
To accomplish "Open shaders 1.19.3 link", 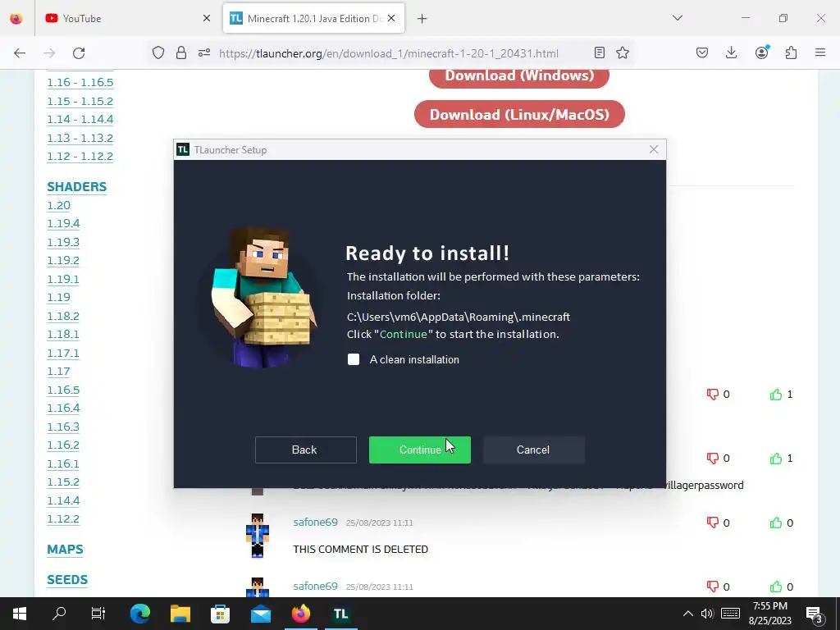I will [63, 242].
